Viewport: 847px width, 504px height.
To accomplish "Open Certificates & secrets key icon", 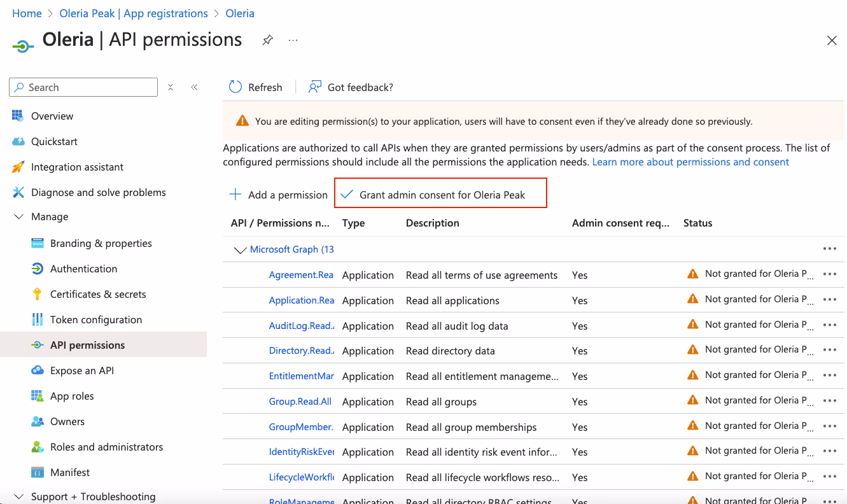I will pyautogui.click(x=38, y=294).
